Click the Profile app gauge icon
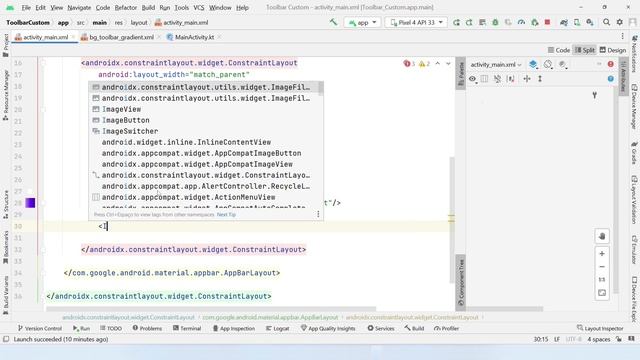This screenshot has height=360, width=640. coord(521,22)
